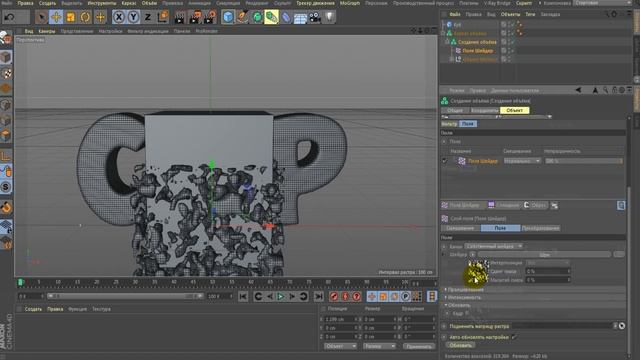Open the Нормально blending dropdown
The width and height of the screenshot is (640, 360).
pyautogui.click(x=522, y=161)
